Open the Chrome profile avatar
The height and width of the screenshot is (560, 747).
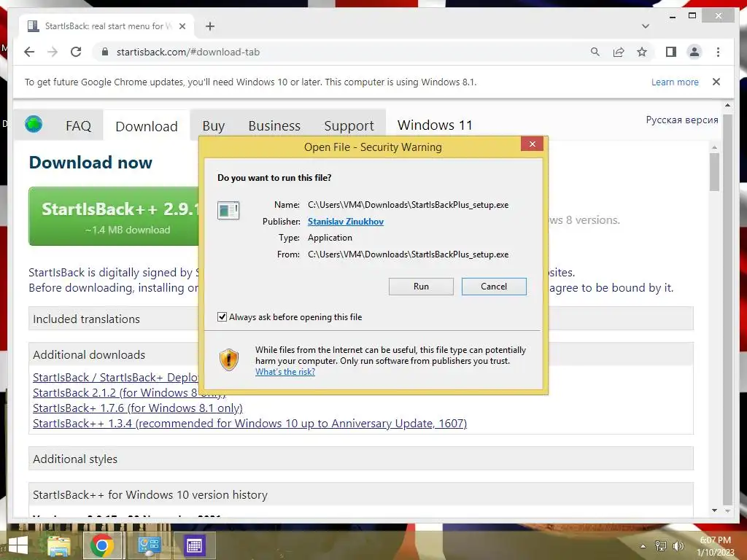(x=694, y=52)
